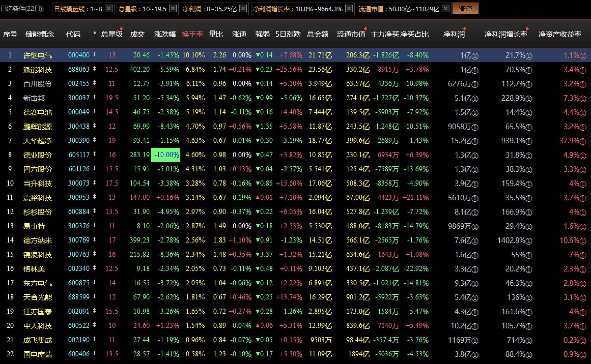Screen dimensions: 591x364
Task: Select stock 许继电气 in the list
Action: tap(38, 55)
